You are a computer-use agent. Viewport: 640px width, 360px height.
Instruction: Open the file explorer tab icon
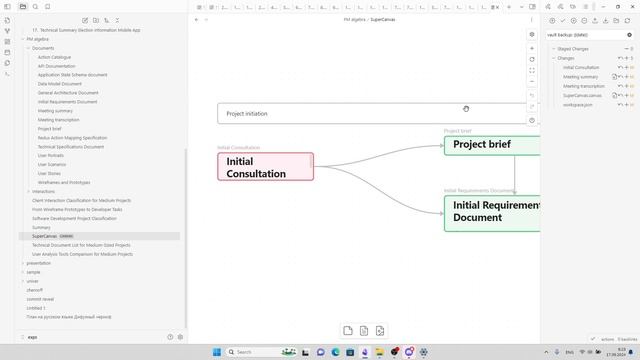click(23, 7)
